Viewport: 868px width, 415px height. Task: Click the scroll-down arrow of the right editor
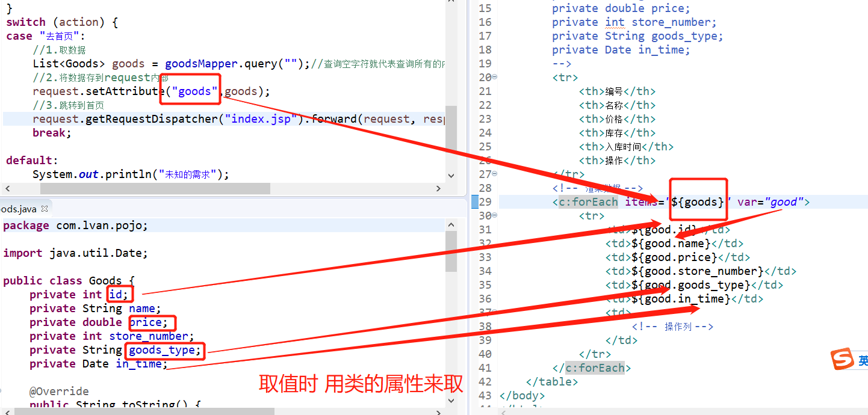pos(865,409)
